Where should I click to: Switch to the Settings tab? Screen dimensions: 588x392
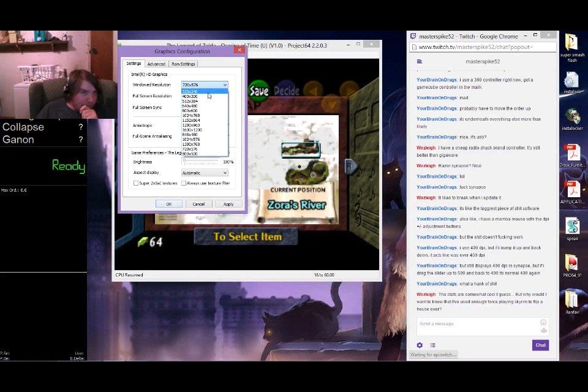(x=134, y=64)
